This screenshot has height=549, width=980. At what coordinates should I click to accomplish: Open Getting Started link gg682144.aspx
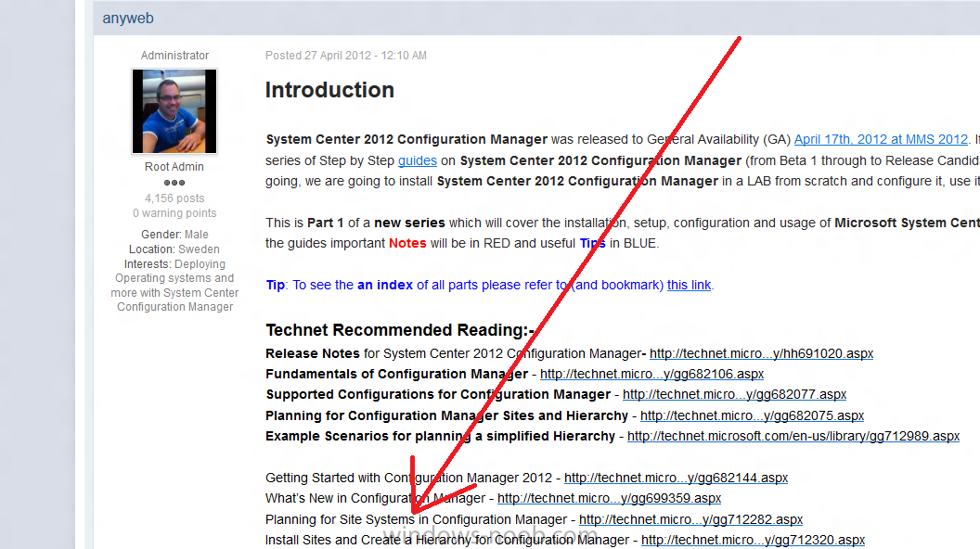tap(676, 478)
